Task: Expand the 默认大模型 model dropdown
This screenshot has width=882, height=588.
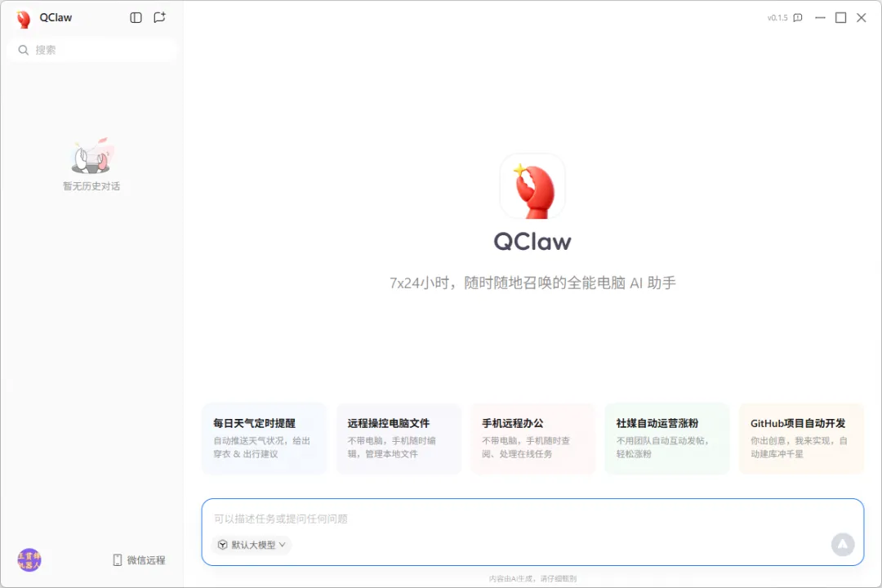Action: pyautogui.click(x=252, y=545)
